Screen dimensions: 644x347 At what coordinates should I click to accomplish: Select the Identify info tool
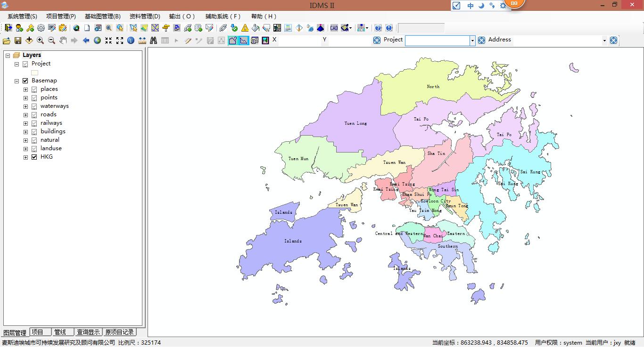[x=131, y=40]
